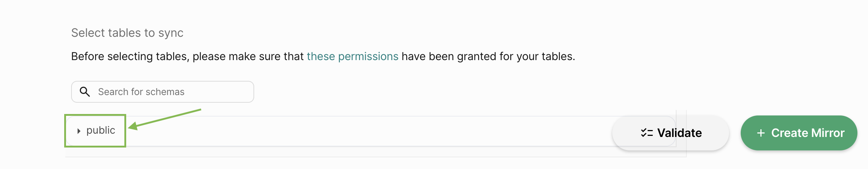
Task: Click the Validate button
Action: 670,133
